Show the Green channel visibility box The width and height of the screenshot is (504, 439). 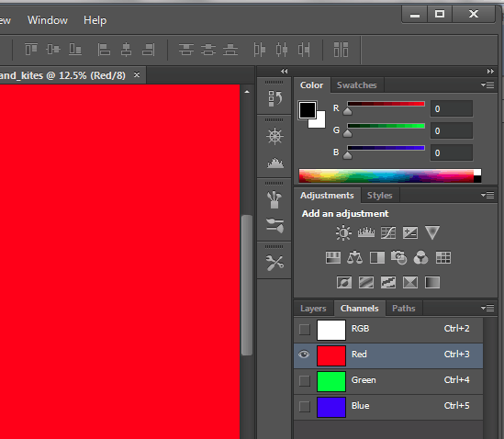[305, 381]
